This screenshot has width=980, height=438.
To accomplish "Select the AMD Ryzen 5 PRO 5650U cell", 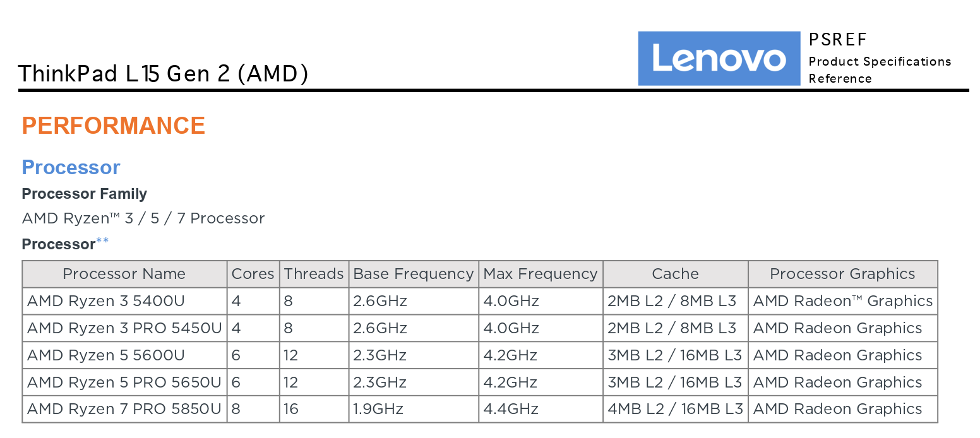I will 124,382.
